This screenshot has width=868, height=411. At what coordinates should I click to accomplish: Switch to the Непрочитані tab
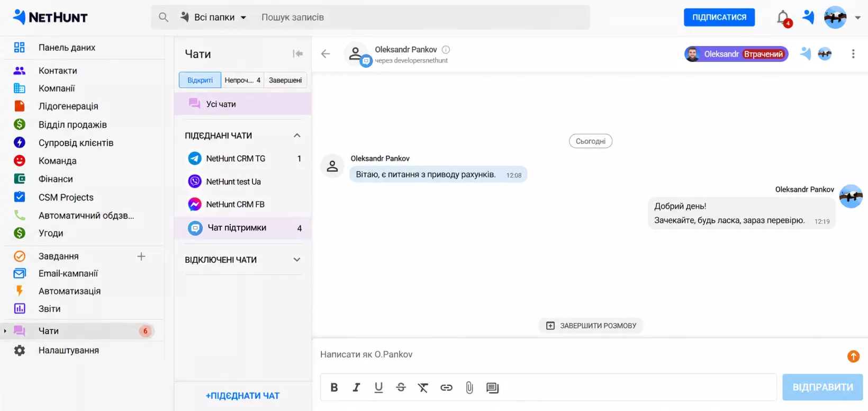pos(242,80)
